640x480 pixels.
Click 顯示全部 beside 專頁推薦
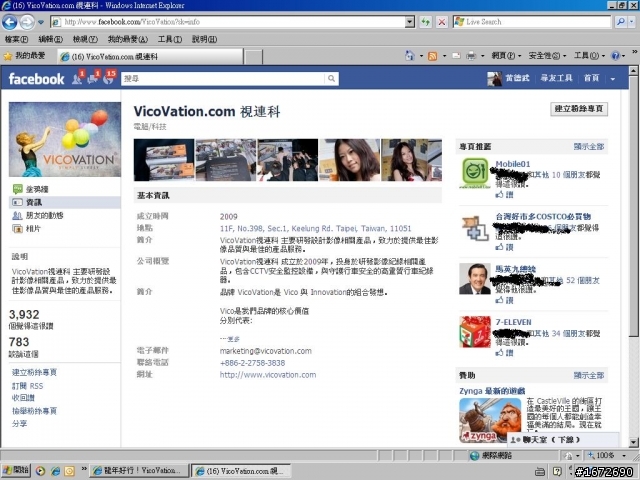(589, 147)
